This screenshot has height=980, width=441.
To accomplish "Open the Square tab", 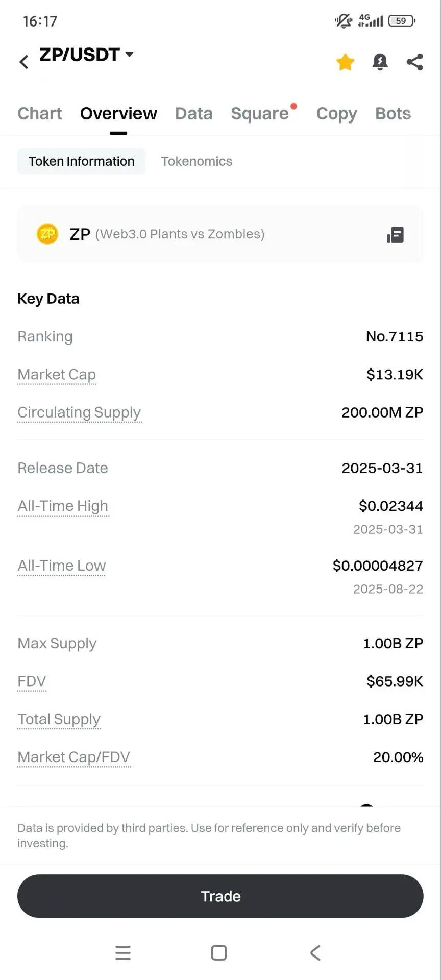I will [x=260, y=113].
